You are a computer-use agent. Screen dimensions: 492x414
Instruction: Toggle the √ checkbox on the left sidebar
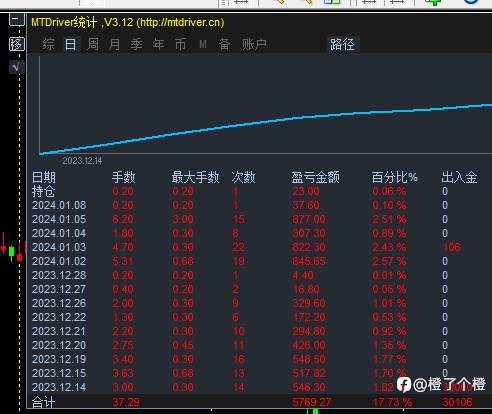(x=16, y=67)
